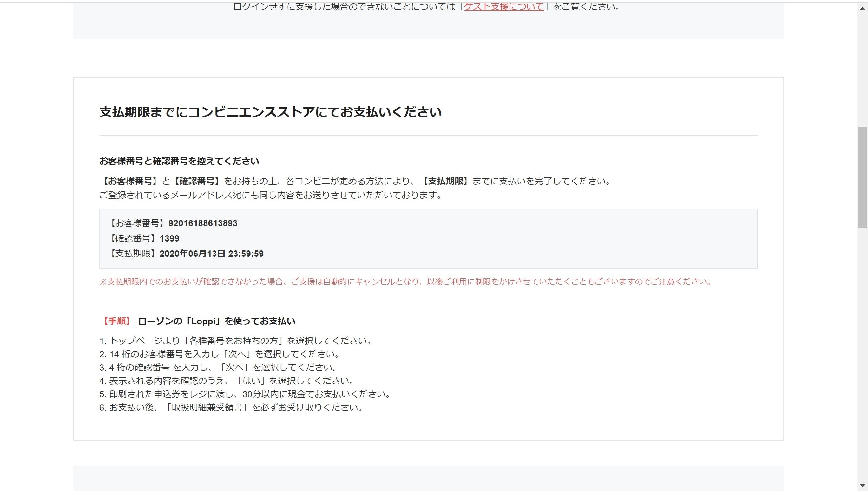Screen dimensions: 868x491
Task: Click the ローソンの「Loppi」を使ってお支払い heading
Action: [x=216, y=321]
